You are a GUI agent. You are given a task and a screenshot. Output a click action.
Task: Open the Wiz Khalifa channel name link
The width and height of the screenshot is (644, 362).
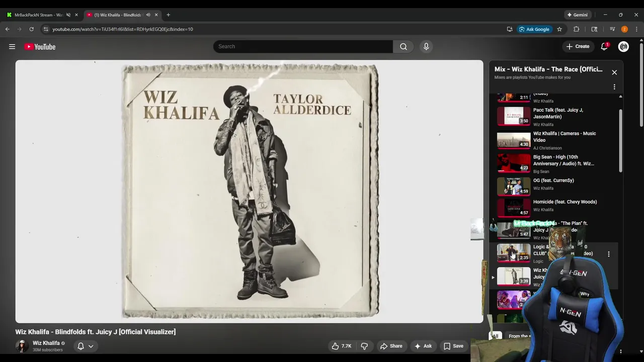(46, 343)
